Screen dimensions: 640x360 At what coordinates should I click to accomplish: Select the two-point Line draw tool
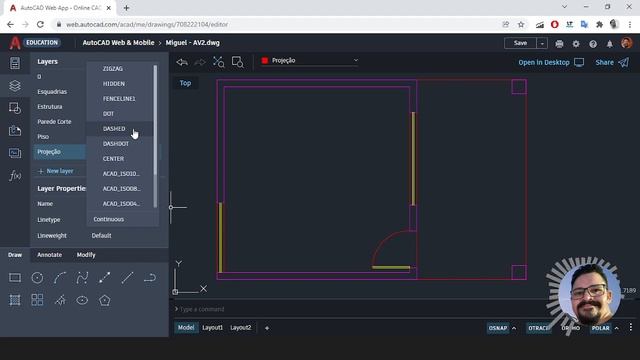tap(104, 278)
